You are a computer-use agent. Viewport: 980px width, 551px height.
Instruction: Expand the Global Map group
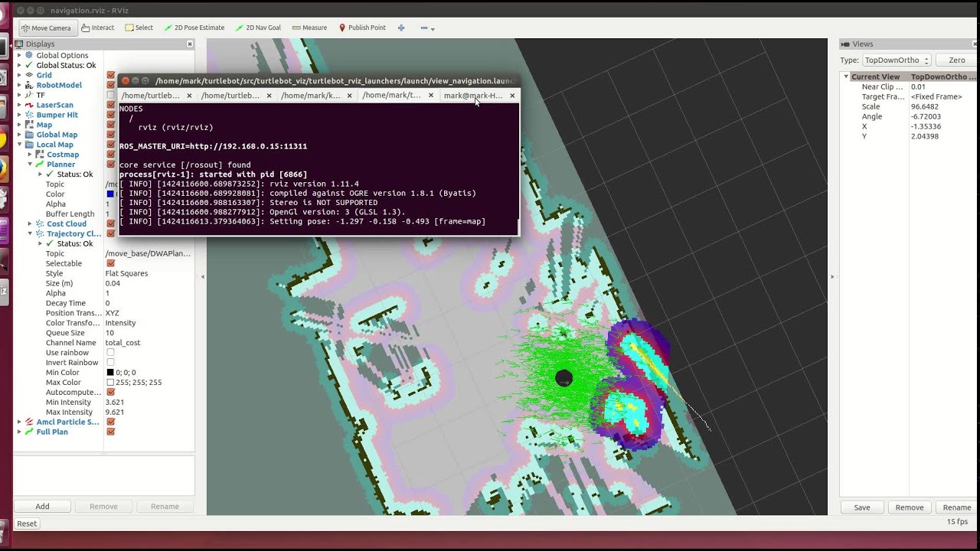20,135
